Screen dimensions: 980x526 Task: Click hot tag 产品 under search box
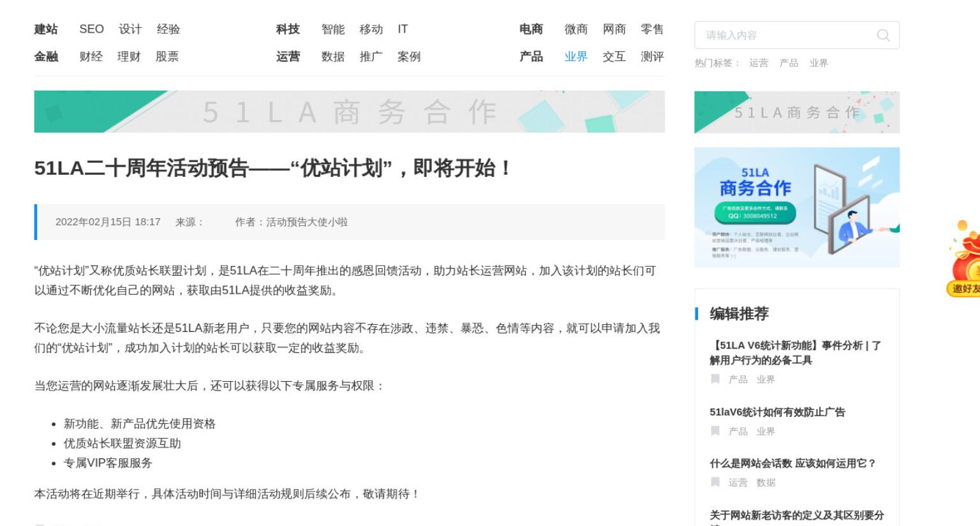(789, 63)
